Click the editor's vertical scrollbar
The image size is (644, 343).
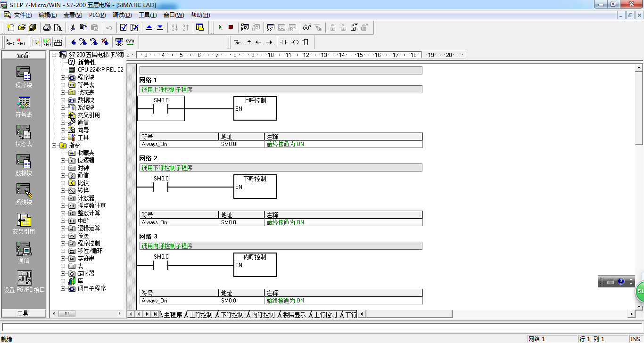click(x=639, y=186)
